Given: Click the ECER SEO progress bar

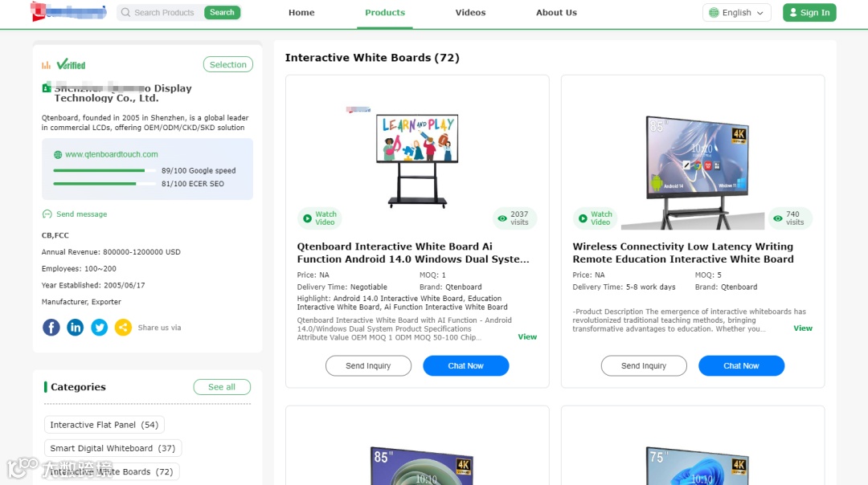Looking at the screenshot, I should [104, 184].
